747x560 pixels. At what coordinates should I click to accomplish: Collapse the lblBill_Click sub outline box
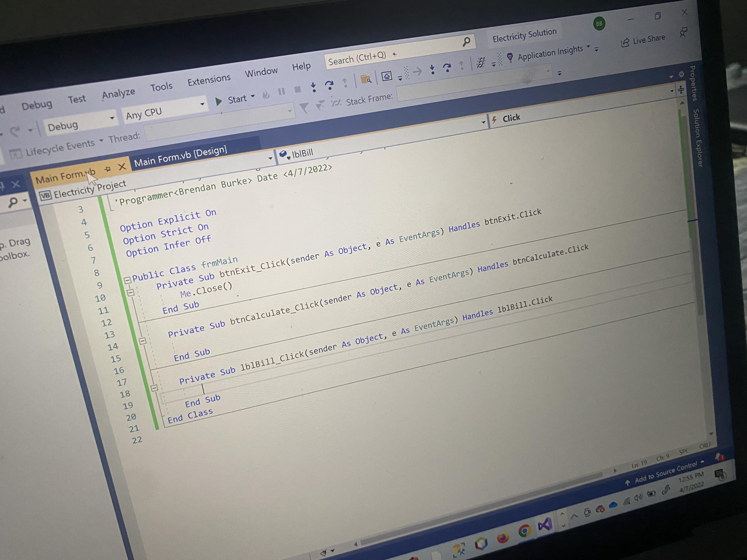pyautogui.click(x=154, y=388)
